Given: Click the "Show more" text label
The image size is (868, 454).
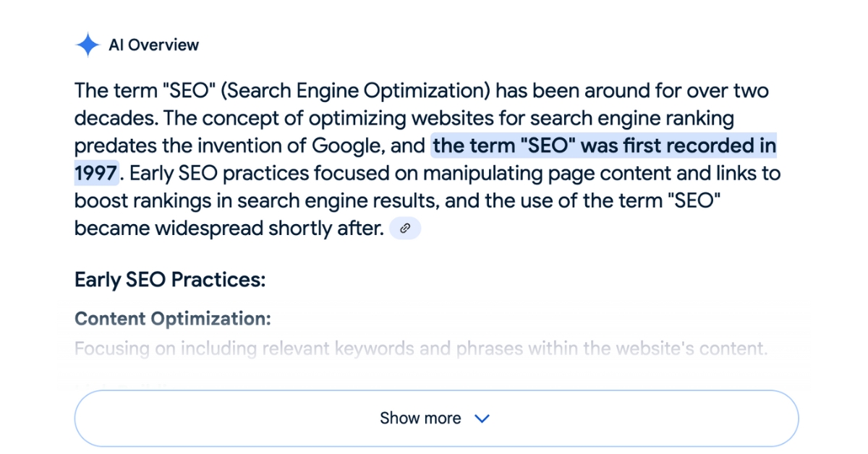Looking at the screenshot, I should [x=420, y=419].
